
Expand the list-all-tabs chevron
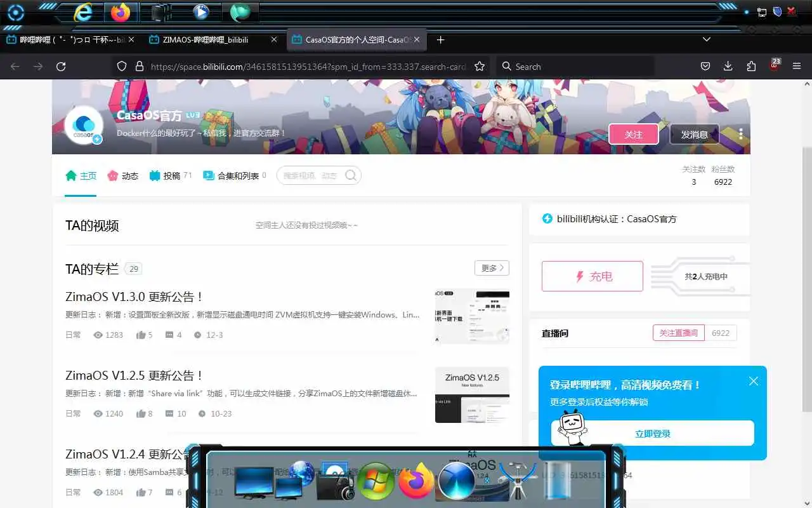pos(707,39)
